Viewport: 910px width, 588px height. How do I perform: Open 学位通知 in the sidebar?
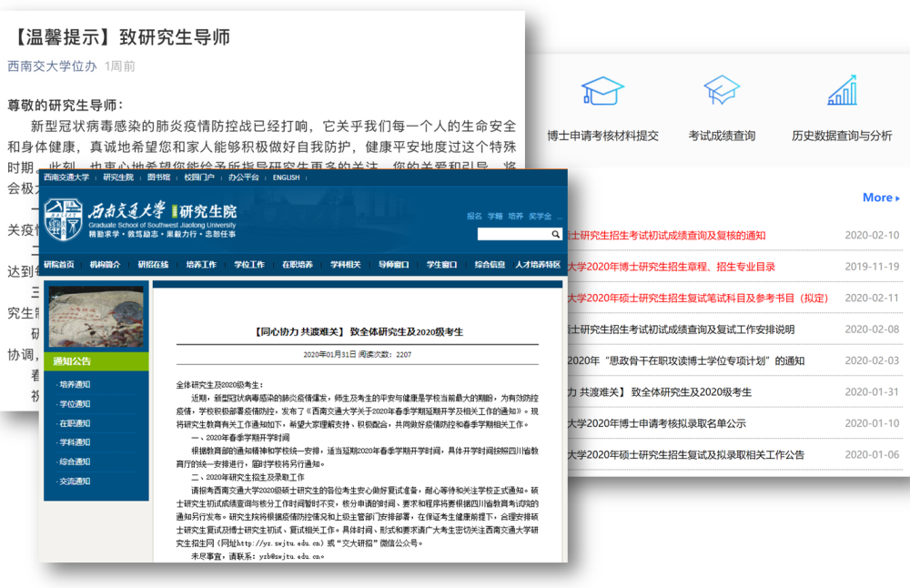pos(75,404)
